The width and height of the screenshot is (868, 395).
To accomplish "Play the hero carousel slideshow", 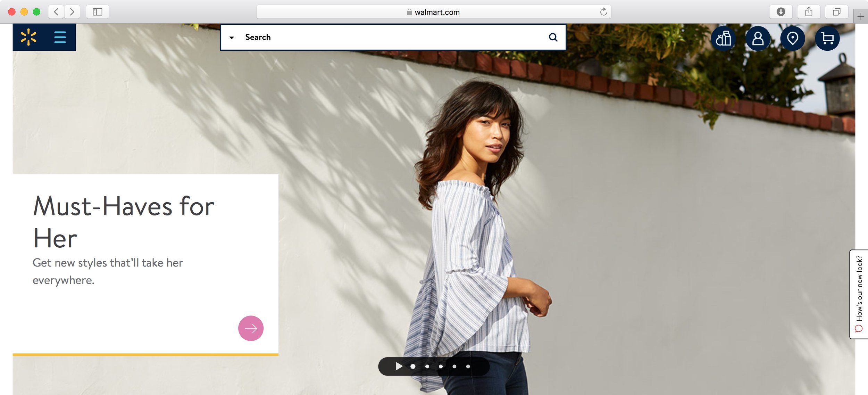I will click(x=399, y=366).
